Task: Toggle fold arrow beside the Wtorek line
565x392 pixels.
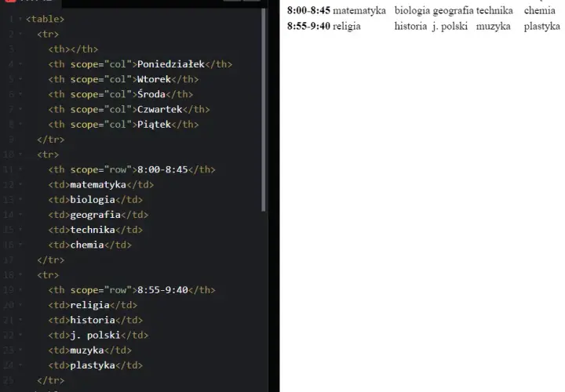Action: pos(20,79)
